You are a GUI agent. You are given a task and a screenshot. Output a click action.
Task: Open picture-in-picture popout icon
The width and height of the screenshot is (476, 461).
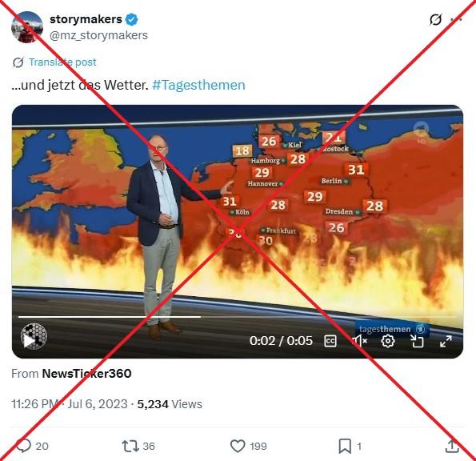point(417,341)
